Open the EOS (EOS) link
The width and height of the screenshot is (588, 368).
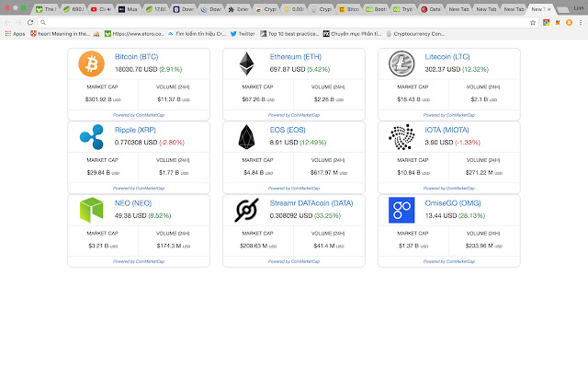288,130
